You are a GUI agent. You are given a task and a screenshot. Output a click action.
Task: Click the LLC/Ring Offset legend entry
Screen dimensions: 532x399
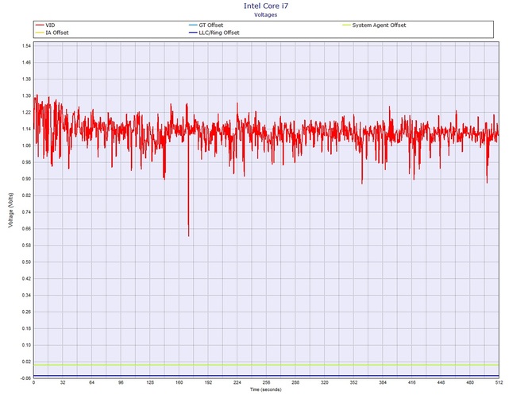[214, 33]
